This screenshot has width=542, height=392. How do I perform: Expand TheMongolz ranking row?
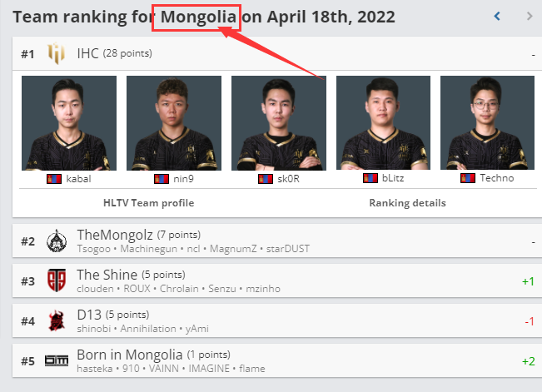pos(277,241)
